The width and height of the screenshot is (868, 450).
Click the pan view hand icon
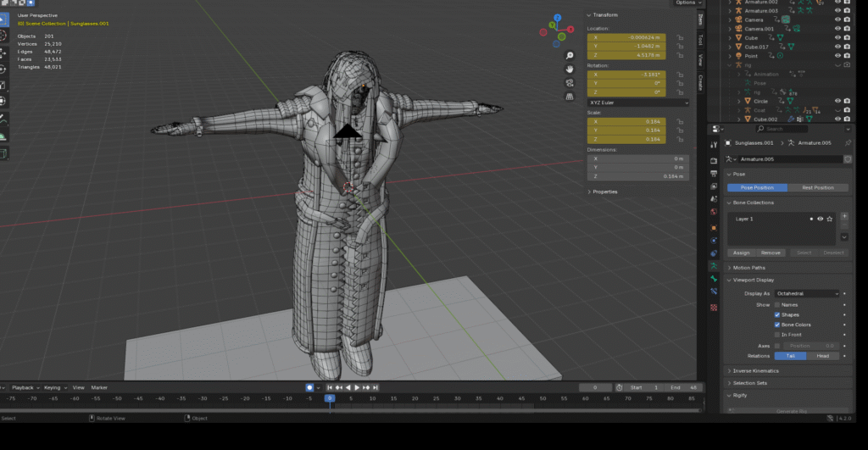(570, 68)
